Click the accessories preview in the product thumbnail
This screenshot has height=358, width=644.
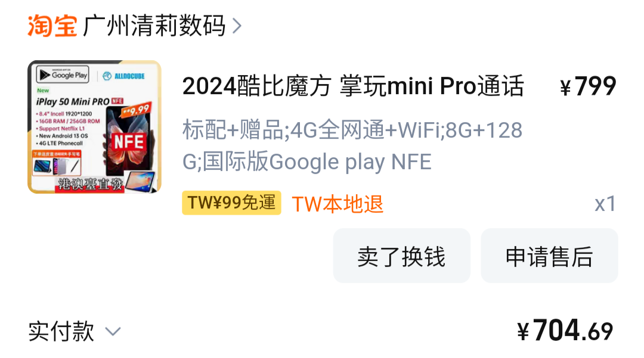click(x=57, y=166)
